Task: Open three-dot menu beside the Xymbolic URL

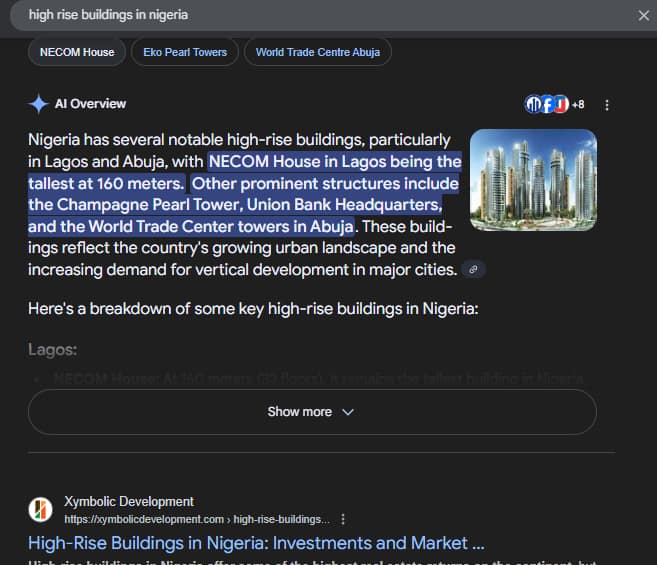Action: 343,520
